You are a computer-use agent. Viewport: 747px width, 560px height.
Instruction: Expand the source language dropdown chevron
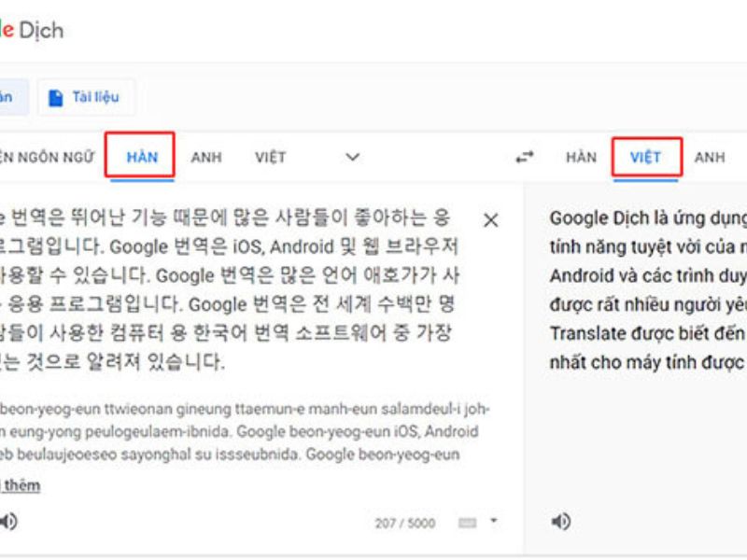(x=352, y=157)
